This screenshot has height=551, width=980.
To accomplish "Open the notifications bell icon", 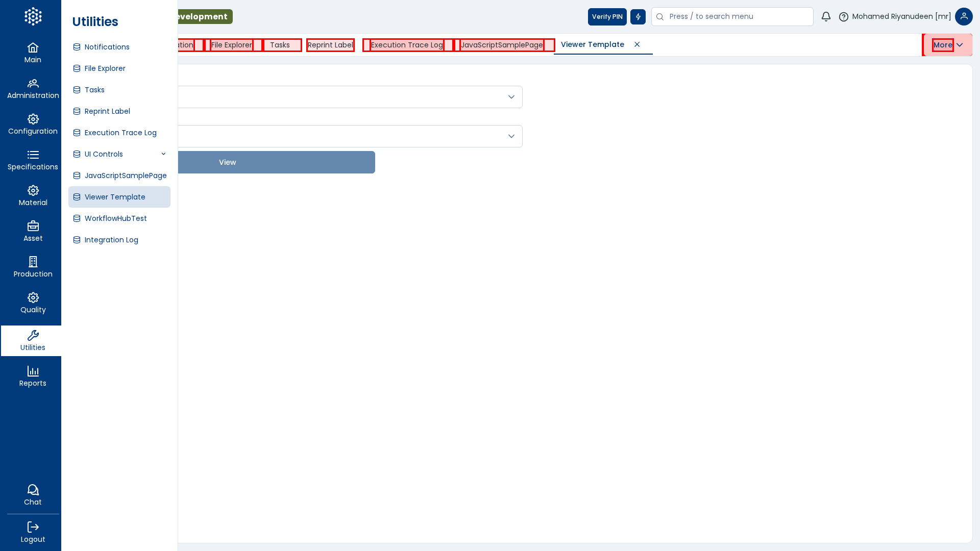I will pyautogui.click(x=826, y=17).
